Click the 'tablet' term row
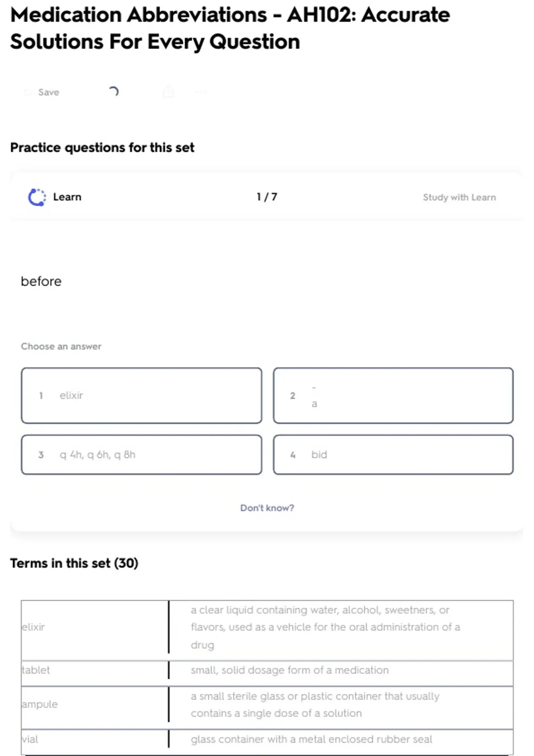The width and height of the screenshot is (534, 756). 36,670
